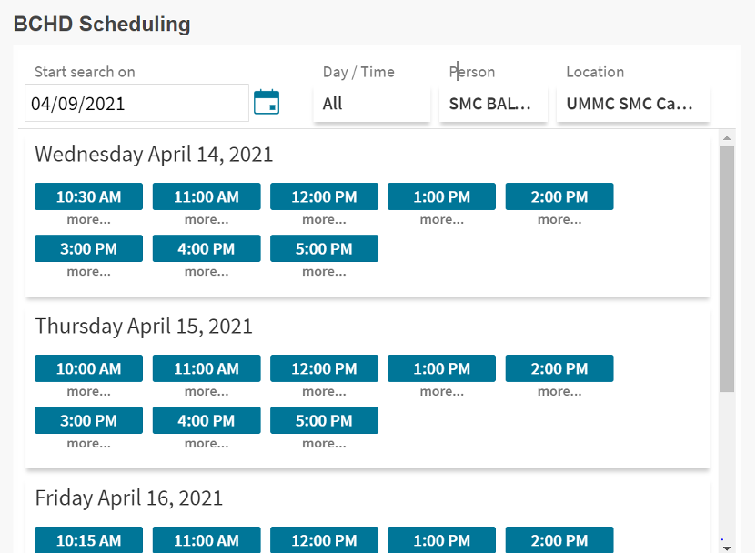The image size is (756, 553).
Task: Open the calendar date picker icon
Action: pyautogui.click(x=267, y=103)
